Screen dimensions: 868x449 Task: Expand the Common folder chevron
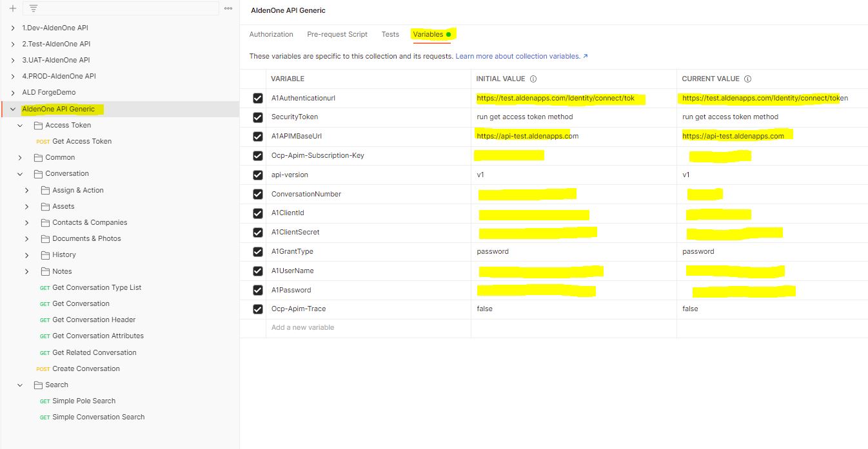[x=20, y=157]
